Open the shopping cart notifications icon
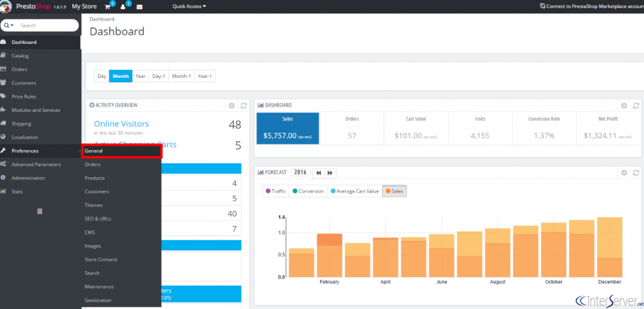Image resolution: width=644 pixels, height=309 pixels. pos(108,6)
